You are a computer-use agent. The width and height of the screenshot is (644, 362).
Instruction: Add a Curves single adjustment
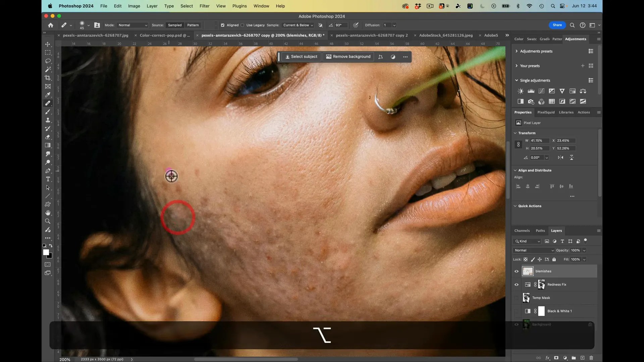pos(541,91)
